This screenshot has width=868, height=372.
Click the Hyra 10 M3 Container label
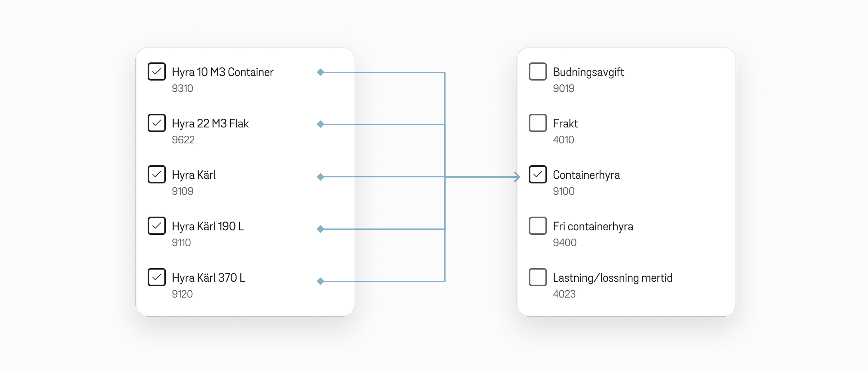tap(222, 72)
